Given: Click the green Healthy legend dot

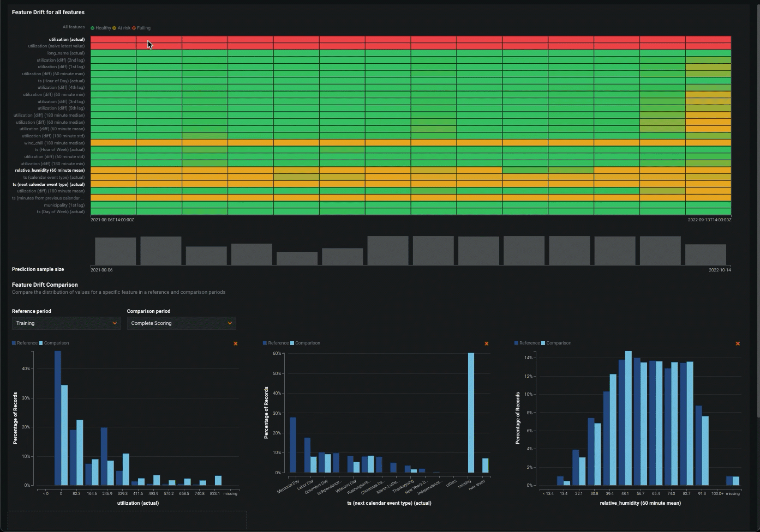Looking at the screenshot, I should pyautogui.click(x=93, y=28).
